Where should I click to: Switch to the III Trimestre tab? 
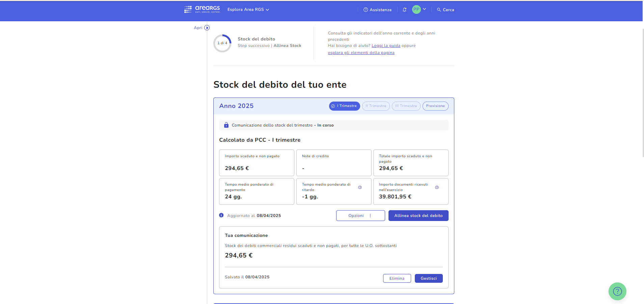pyautogui.click(x=406, y=106)
